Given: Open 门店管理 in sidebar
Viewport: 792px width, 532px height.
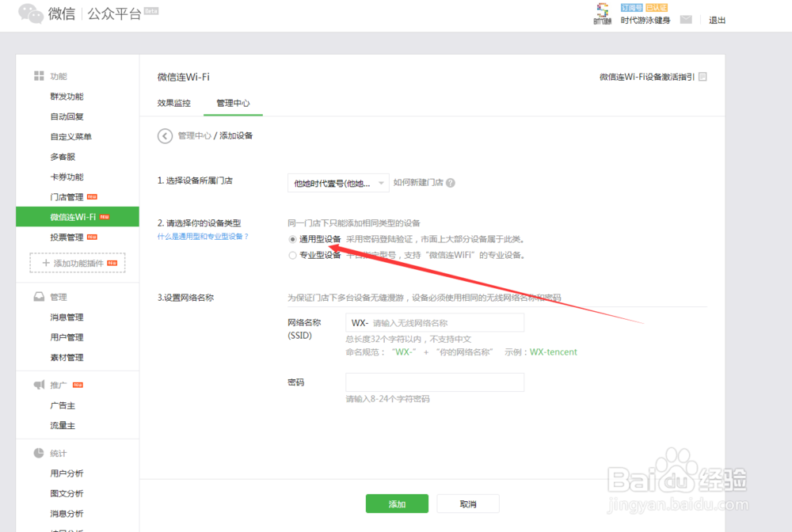Looking at the screenshot, I should 67,197.
